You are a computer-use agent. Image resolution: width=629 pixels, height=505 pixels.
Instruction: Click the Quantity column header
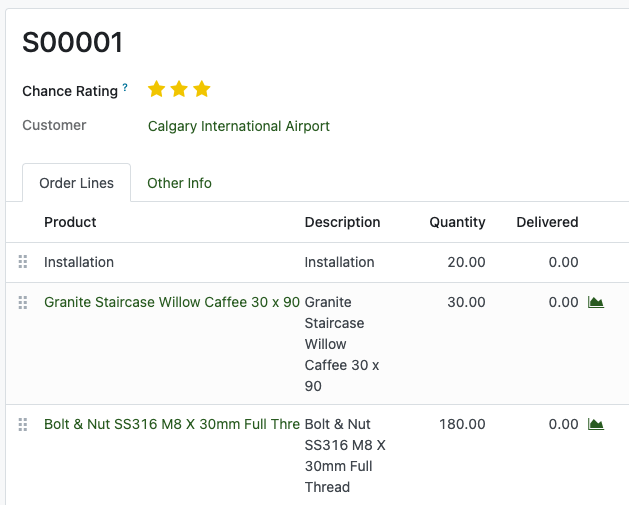[457, 222]
